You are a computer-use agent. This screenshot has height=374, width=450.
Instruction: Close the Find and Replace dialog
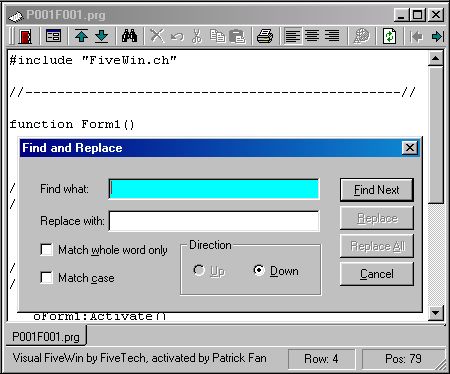pyautogui.click(x=410, y=148)
